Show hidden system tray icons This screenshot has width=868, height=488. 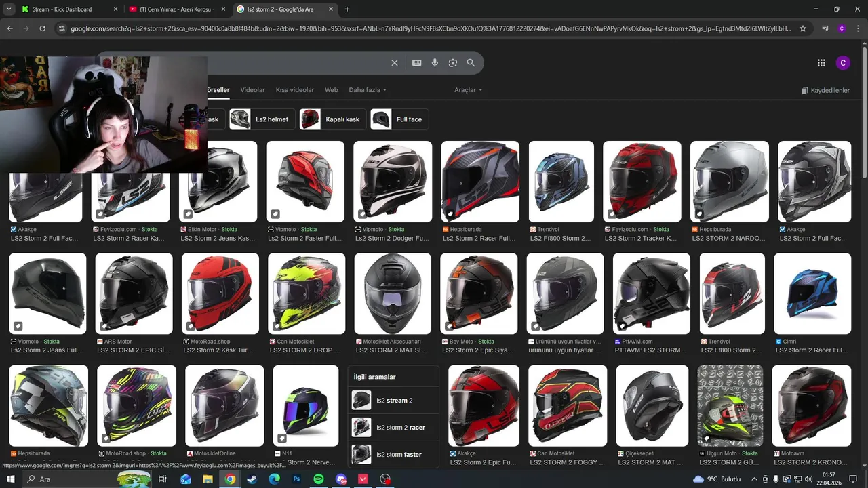(754, 479)
